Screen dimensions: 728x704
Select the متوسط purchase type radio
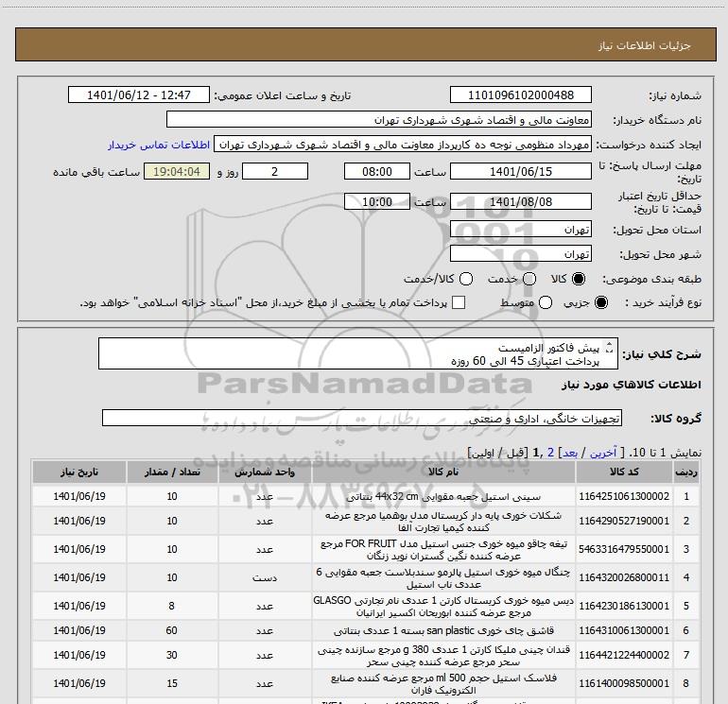click(x=546, y=302)
